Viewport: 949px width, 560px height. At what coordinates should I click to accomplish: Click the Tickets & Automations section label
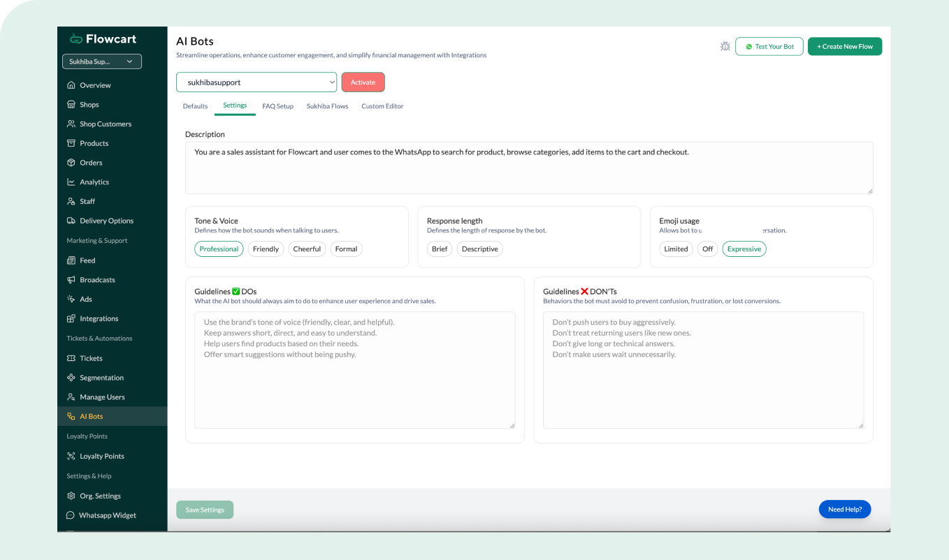tap(99, 339)
